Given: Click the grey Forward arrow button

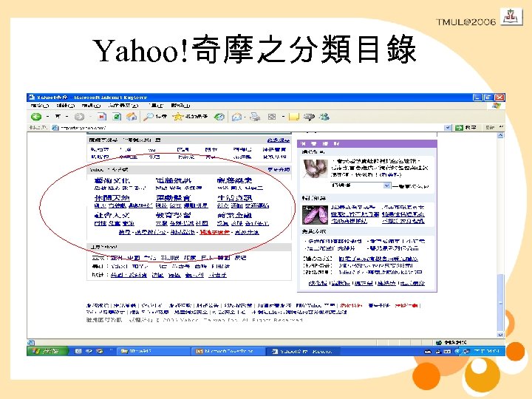Looking at the screenshot, I should coord(79,117).
